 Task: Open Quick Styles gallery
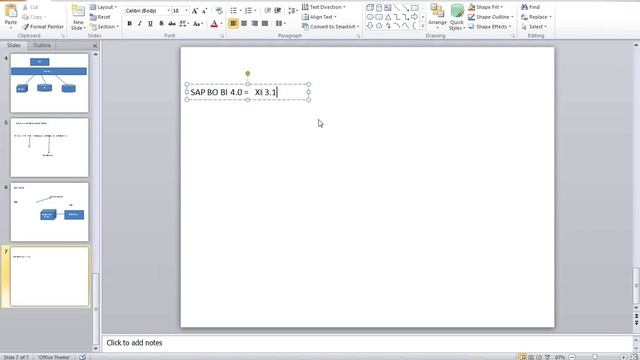tap(457, 17)
